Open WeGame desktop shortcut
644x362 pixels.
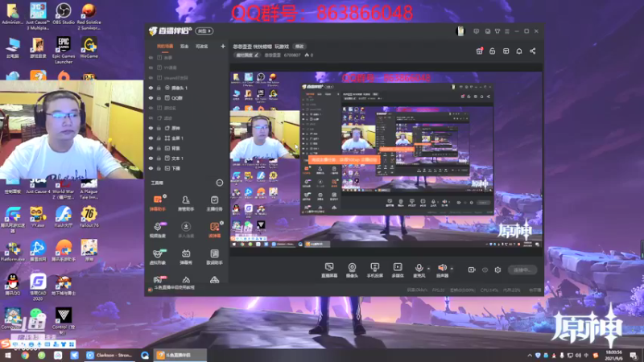pos(89,47)
